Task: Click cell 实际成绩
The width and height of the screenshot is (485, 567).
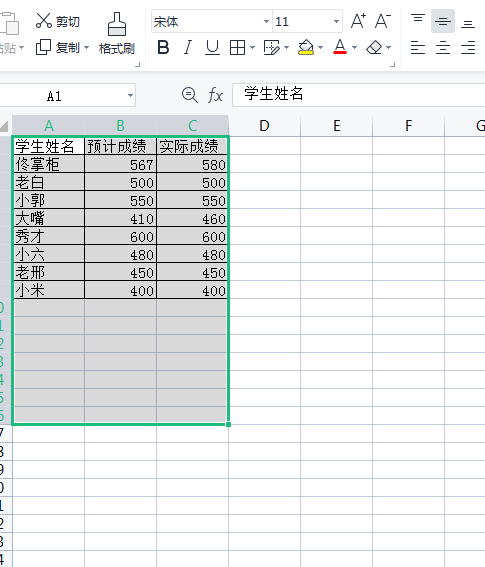Action: [x=192, y=146]
